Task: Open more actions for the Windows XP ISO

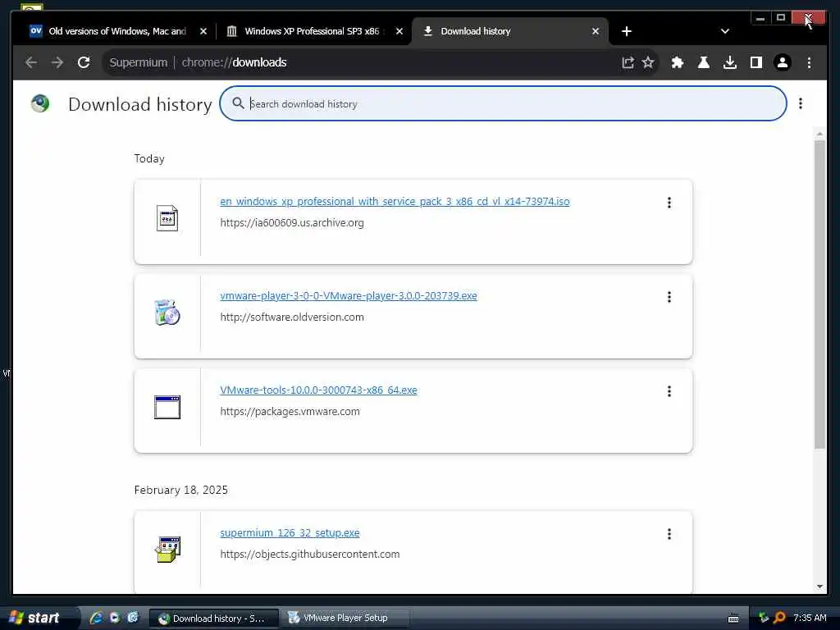Action: point(669,203)
